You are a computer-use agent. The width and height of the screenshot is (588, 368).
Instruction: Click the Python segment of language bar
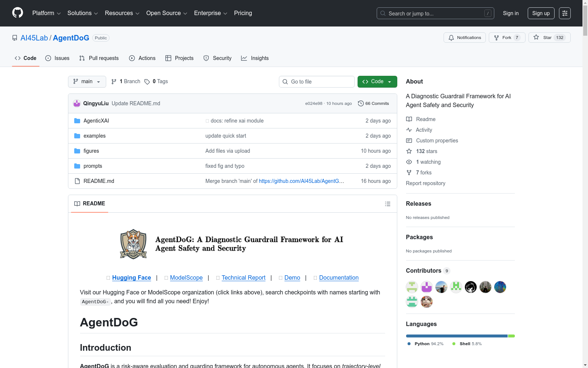(x=457, y=336)
